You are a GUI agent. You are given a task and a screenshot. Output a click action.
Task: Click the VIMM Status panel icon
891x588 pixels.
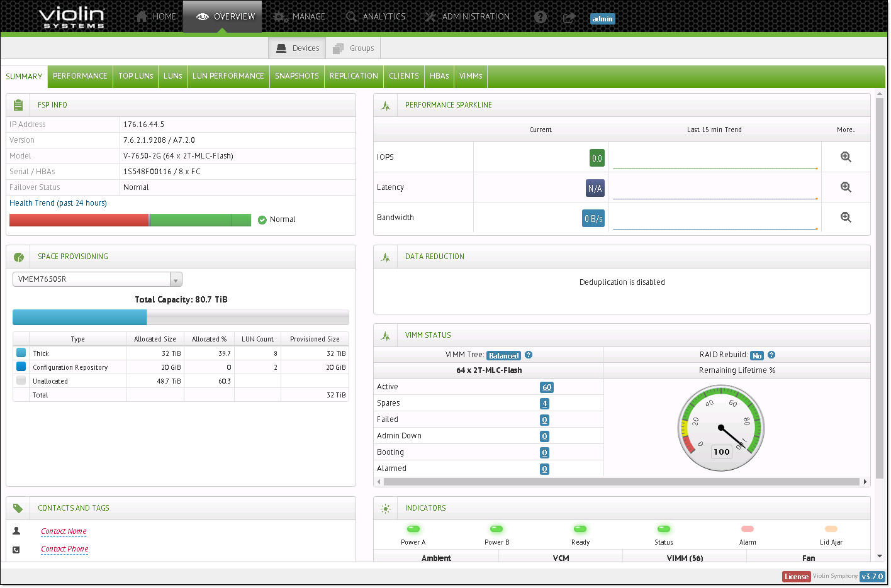[386, 336]
